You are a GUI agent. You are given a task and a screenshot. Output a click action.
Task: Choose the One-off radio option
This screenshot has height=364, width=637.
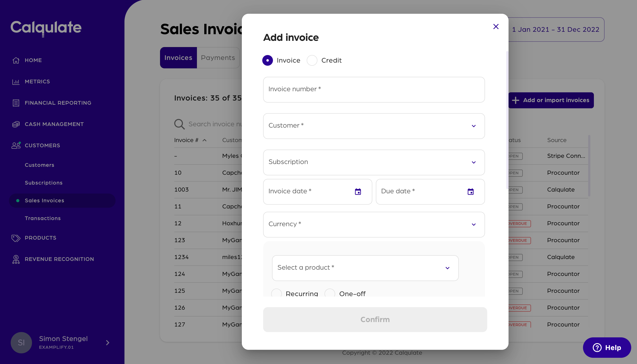(x=330, y=293)
